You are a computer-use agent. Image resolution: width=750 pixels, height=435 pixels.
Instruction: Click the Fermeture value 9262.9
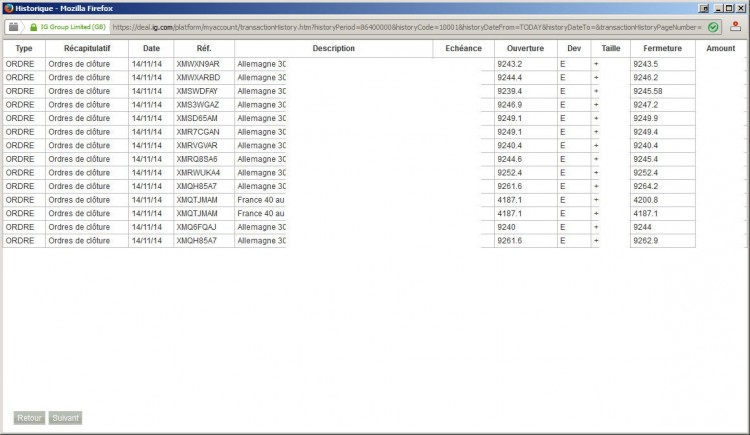(x=645, y=241)
